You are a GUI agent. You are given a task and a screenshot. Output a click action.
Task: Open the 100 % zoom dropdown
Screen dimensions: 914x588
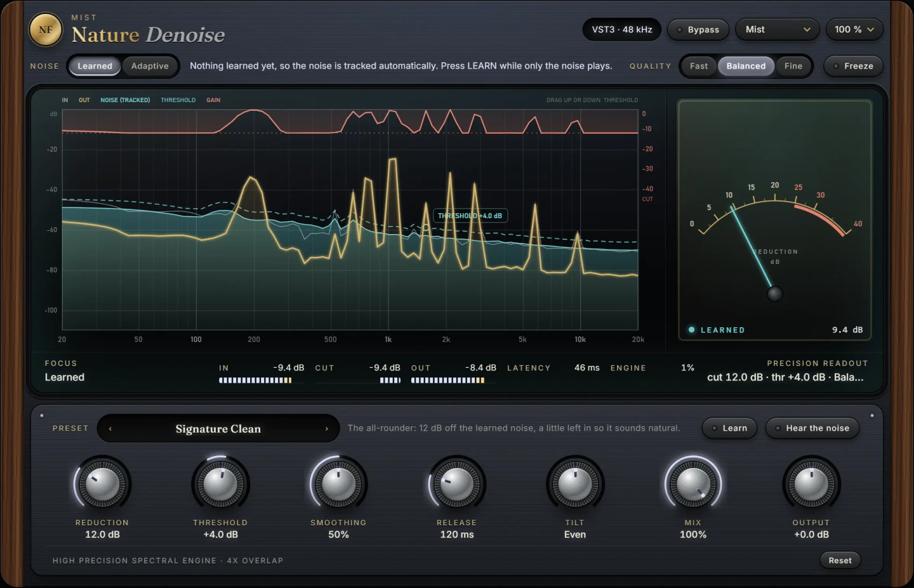(854, 30)
